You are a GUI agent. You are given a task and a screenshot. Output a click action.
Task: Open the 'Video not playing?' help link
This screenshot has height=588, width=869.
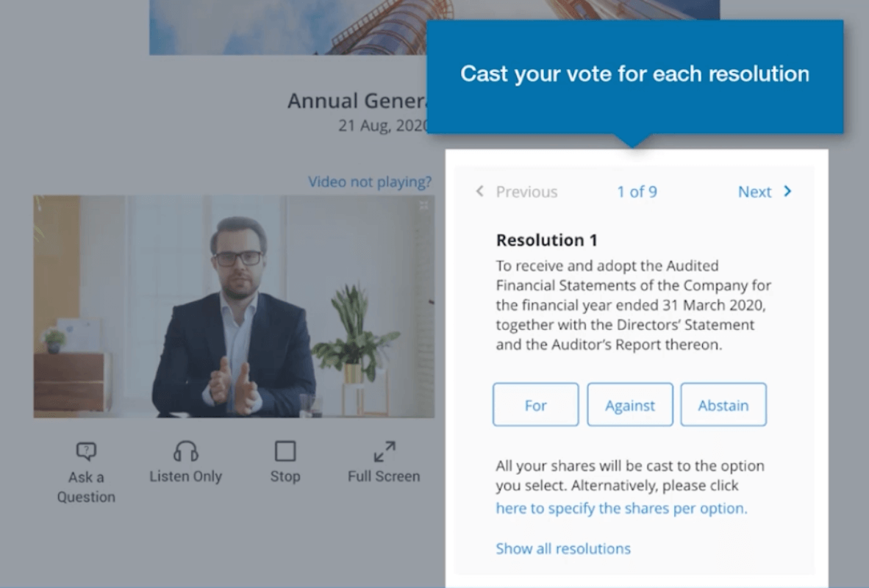(370, 182)
